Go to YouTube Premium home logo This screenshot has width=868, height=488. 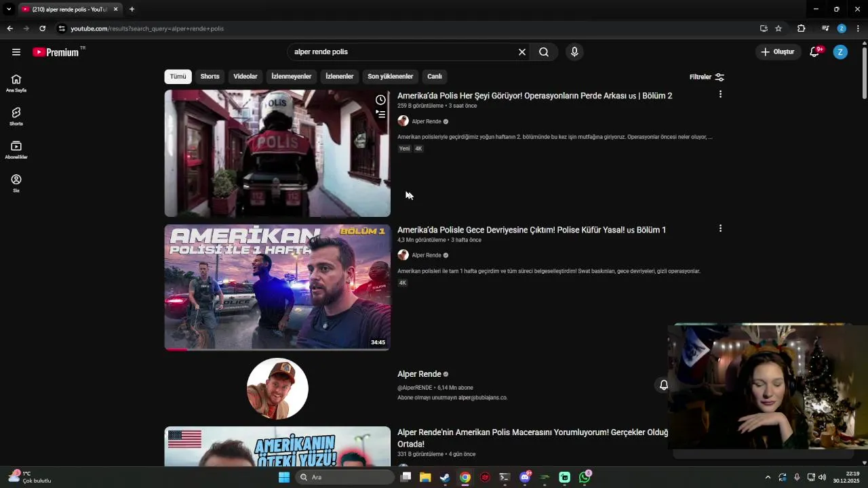click(56, 52)
